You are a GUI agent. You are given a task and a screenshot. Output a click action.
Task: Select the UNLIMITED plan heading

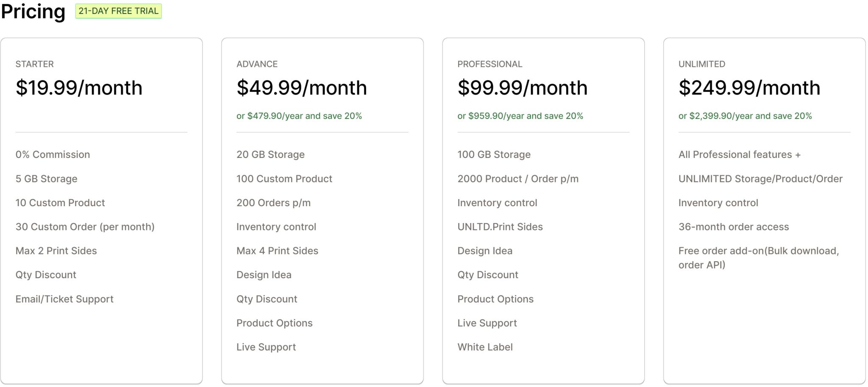(x=701, y=64)
